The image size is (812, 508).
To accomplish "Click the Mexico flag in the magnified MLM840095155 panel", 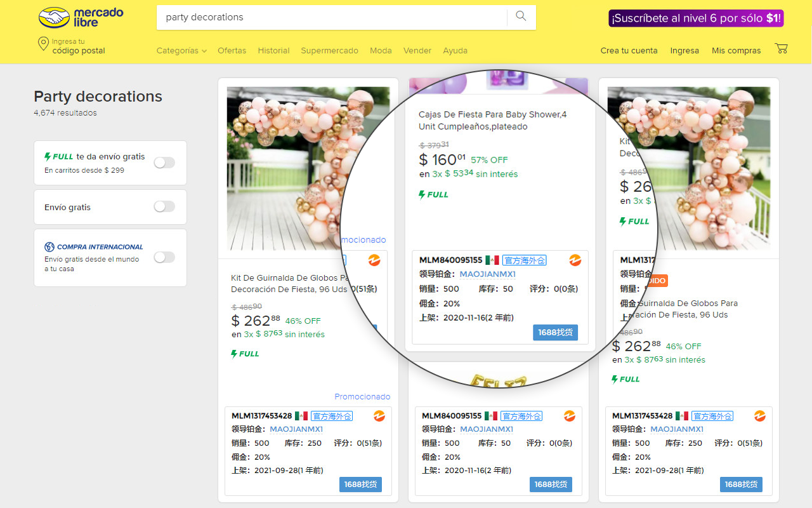I will tap(492, 260).
